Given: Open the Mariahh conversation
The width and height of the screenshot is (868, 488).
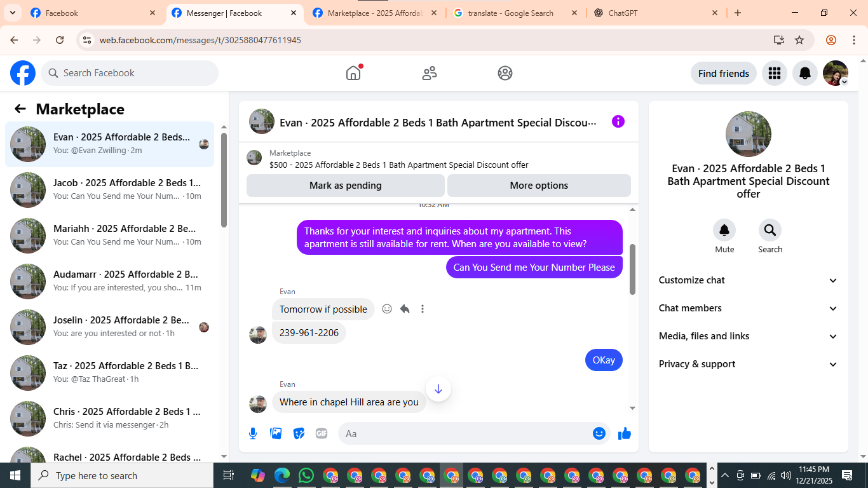Looking at the screenshot, I should click(x=110, y=236).
